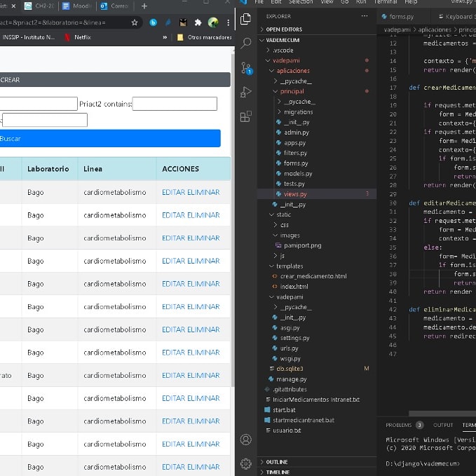This screenshot has height=476, width=476.
Task: Open the Otros marcadores bookmarks folder
Action: 204,37
